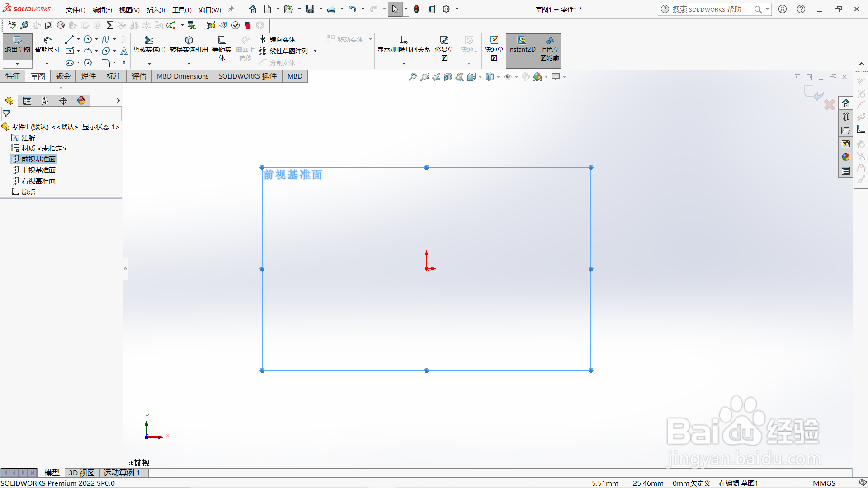Viewport: 868px width, 488px height.
Task: Switch to the 3D 视图 bottom tab
Action: click(82, 473)
